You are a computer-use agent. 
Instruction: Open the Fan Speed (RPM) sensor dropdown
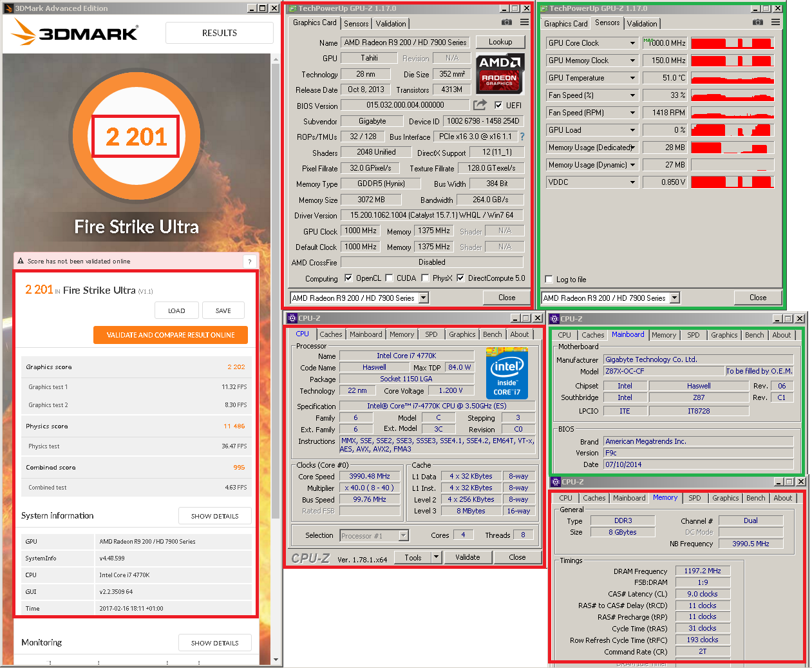(632, 113)
